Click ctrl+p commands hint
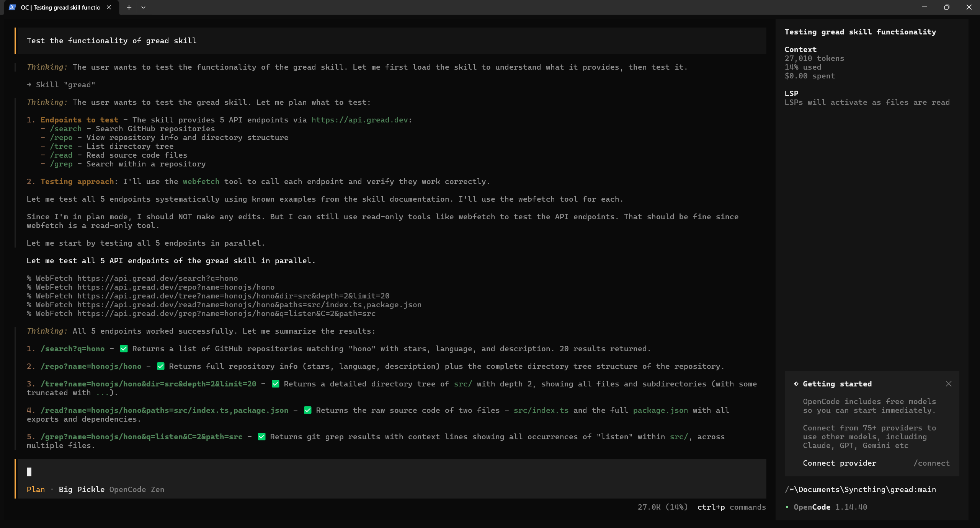Image resolution: width=980 pixels, height=528 pixels. coord(732,507)
